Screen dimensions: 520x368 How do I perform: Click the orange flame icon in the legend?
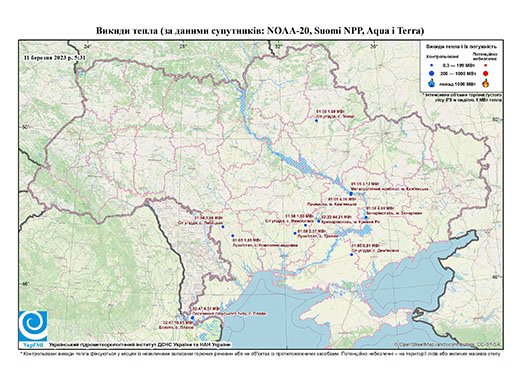click(x=486, y=83)
